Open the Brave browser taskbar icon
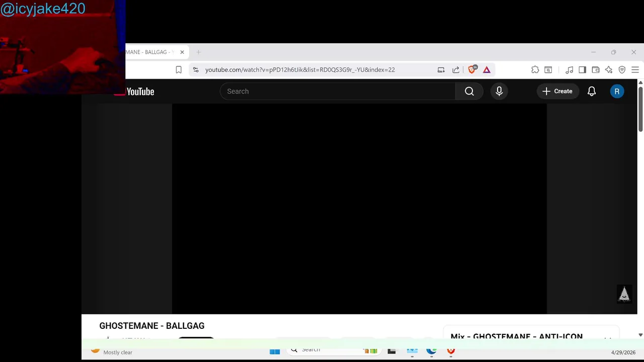Screen dimensions: 644x362 451,350
